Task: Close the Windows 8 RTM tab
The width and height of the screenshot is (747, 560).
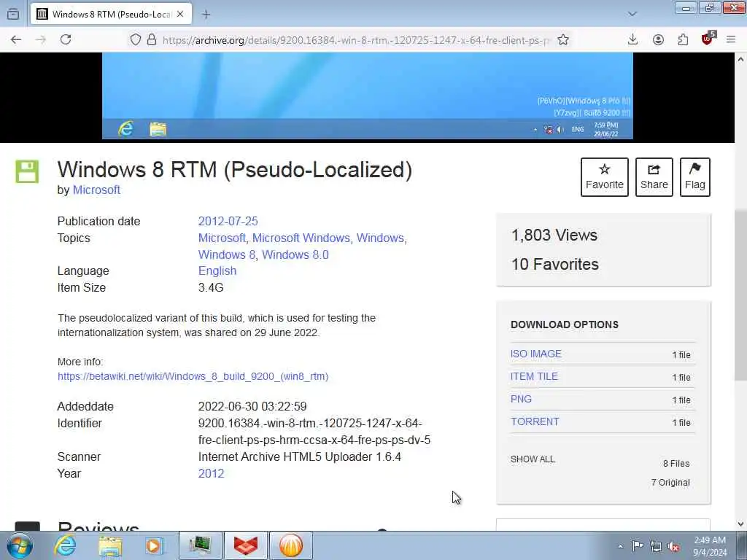Action: coord(180,14)
